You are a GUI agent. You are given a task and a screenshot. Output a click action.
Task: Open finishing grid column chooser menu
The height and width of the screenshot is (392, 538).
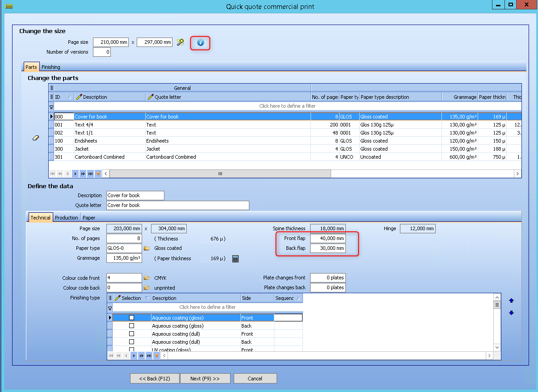tap(110, 298)
